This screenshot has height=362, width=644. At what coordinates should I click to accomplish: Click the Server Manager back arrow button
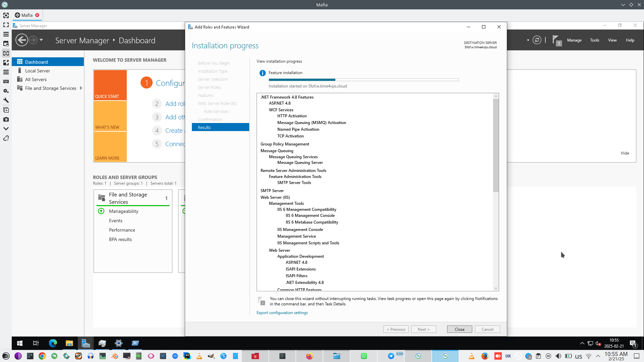(22, 40)
